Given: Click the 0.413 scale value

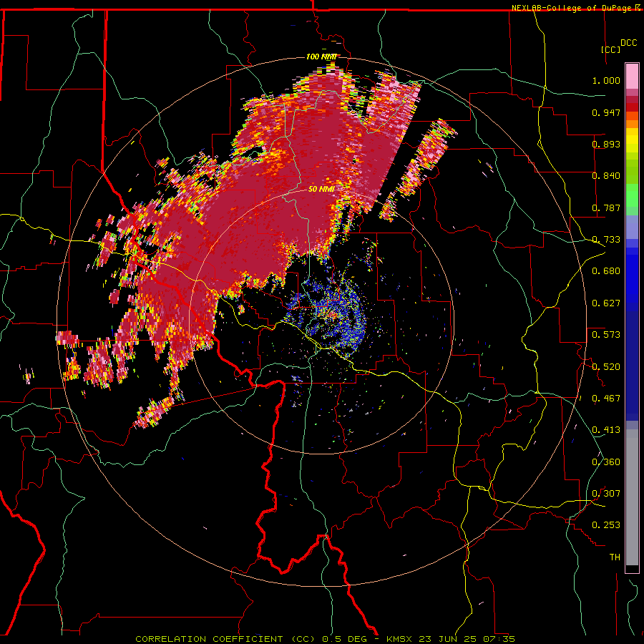Looking at the screenshot, I should (606, 430).
